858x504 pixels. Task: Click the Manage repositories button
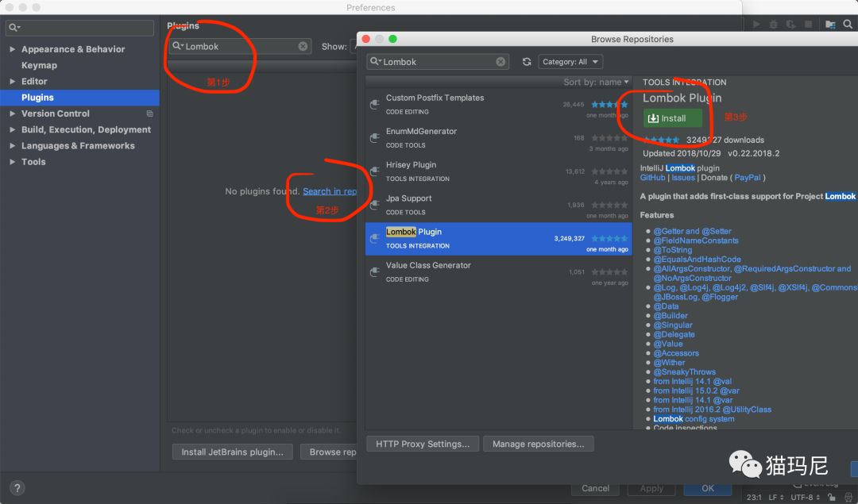tap(538, 444)
